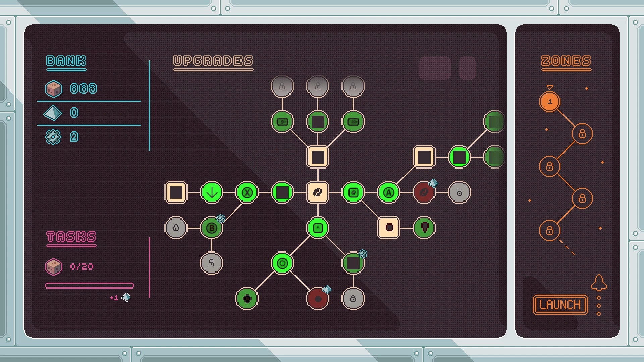This screenshot has width=644, height=362.
Task: Select the down-arrow upgrade node
Action: point(212,192)
